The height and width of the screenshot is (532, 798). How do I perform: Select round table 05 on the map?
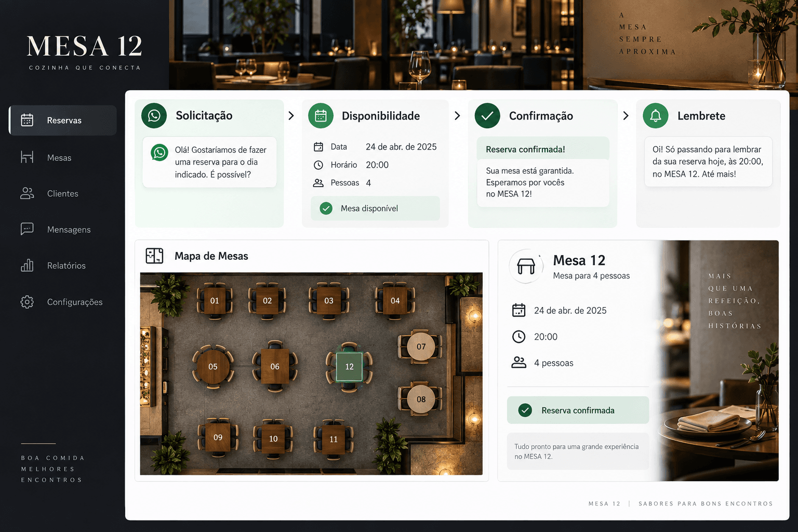pos(213,366)
